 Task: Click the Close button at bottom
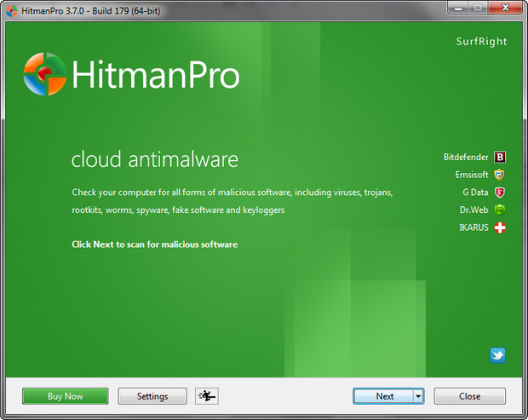coord(470,396)
